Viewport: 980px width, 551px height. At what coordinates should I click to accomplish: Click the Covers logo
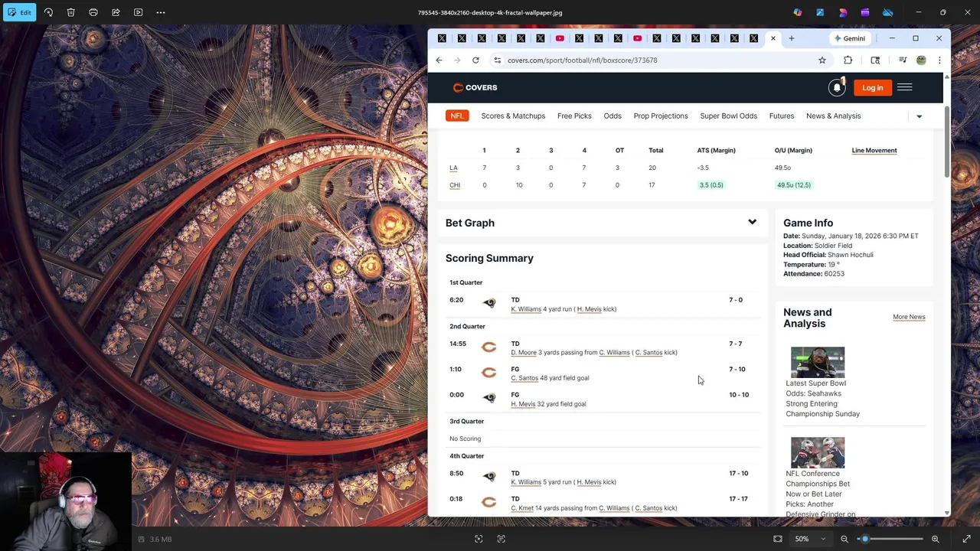click(475, 87)
